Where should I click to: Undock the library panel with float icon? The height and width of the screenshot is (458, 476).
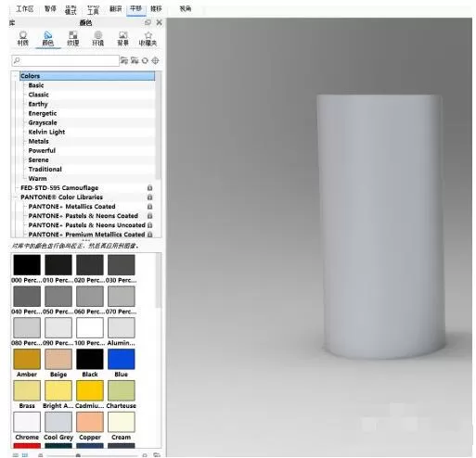click(148, 22)
